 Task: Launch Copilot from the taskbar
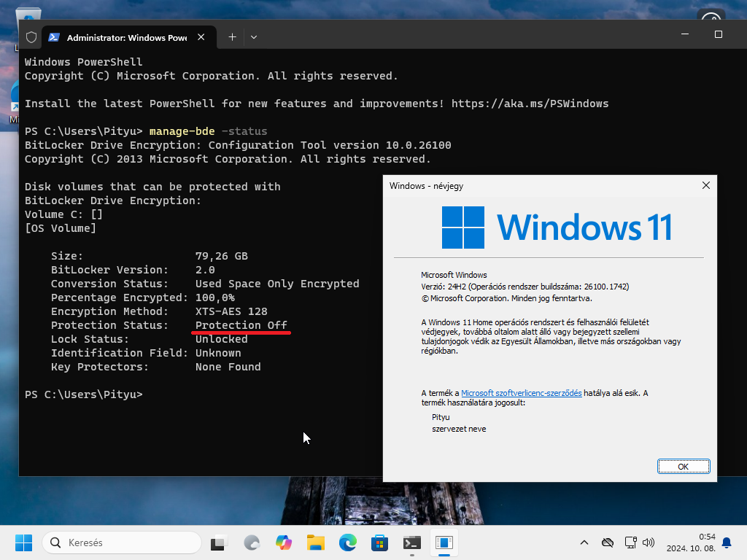284,542
